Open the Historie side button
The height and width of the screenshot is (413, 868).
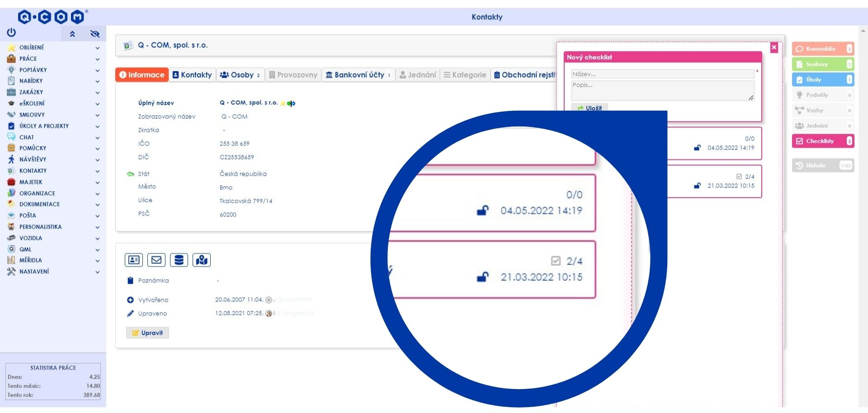tap(823, 165)
